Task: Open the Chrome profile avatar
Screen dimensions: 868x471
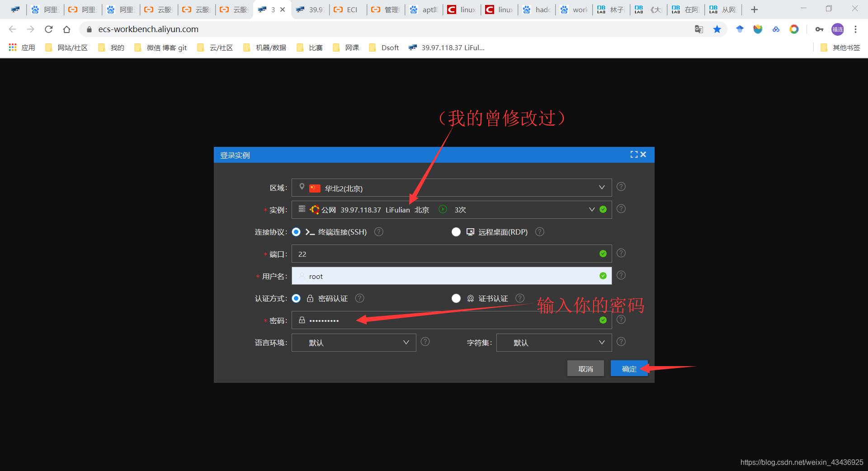Action: [838, 29]
